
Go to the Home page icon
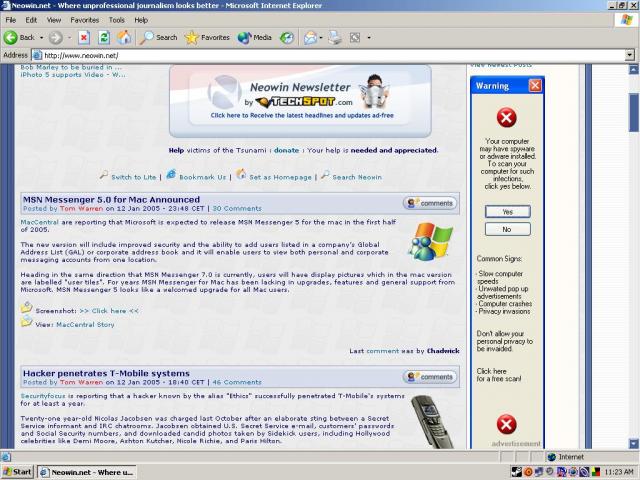pyautogui.click(x=124, y=38)
